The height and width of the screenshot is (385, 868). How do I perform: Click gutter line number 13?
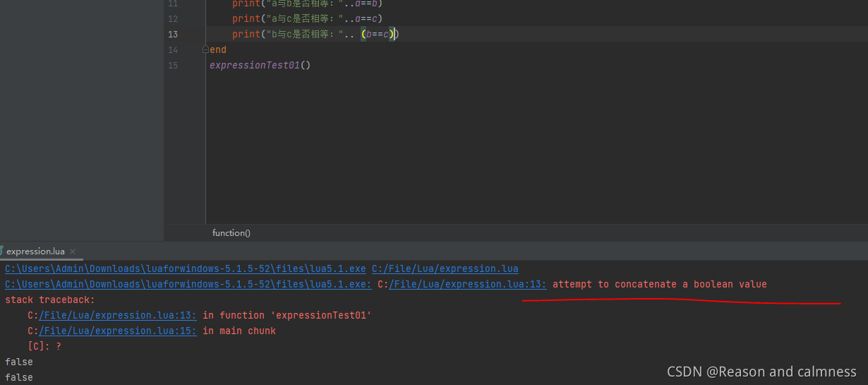(174, 34)
